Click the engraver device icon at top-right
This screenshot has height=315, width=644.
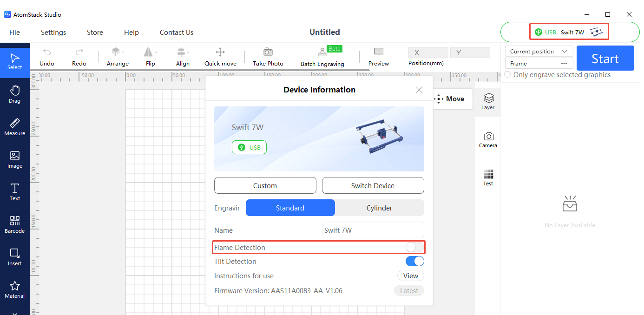(596, 32)
